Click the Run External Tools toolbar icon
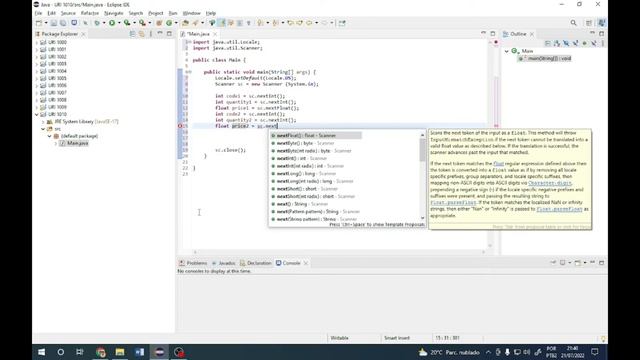Screen dimensions: 640x360 coord(142,23)
